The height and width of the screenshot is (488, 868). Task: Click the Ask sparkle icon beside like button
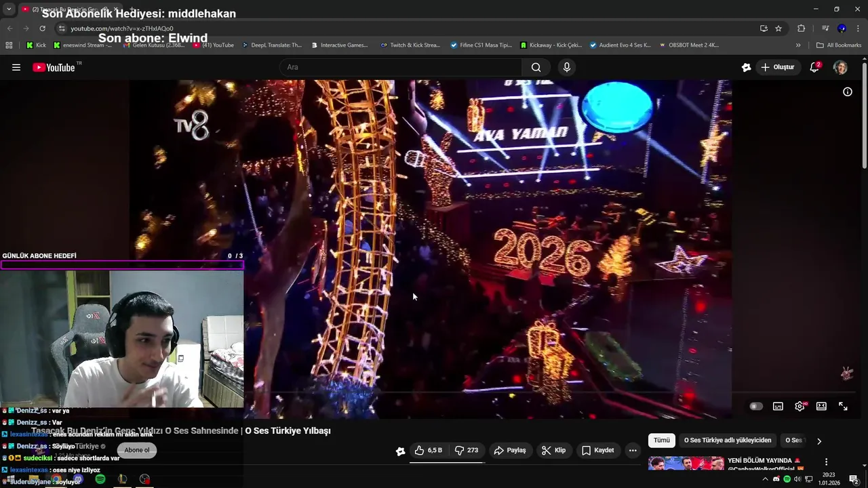pos(400,451)
